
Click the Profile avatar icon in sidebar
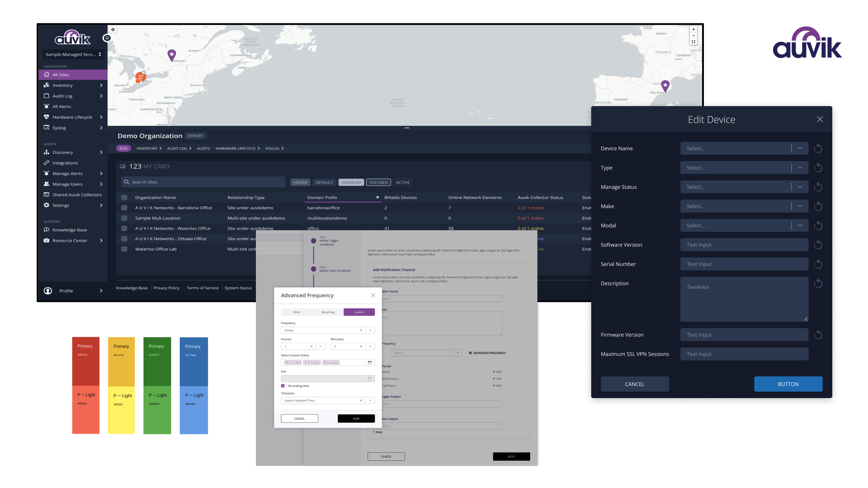coord(48,291)
